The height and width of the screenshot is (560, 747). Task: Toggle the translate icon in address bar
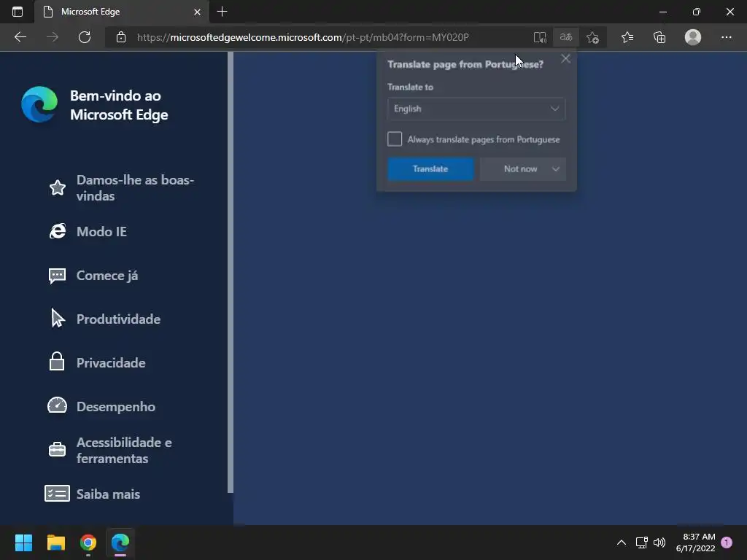(x=566, y=37)
